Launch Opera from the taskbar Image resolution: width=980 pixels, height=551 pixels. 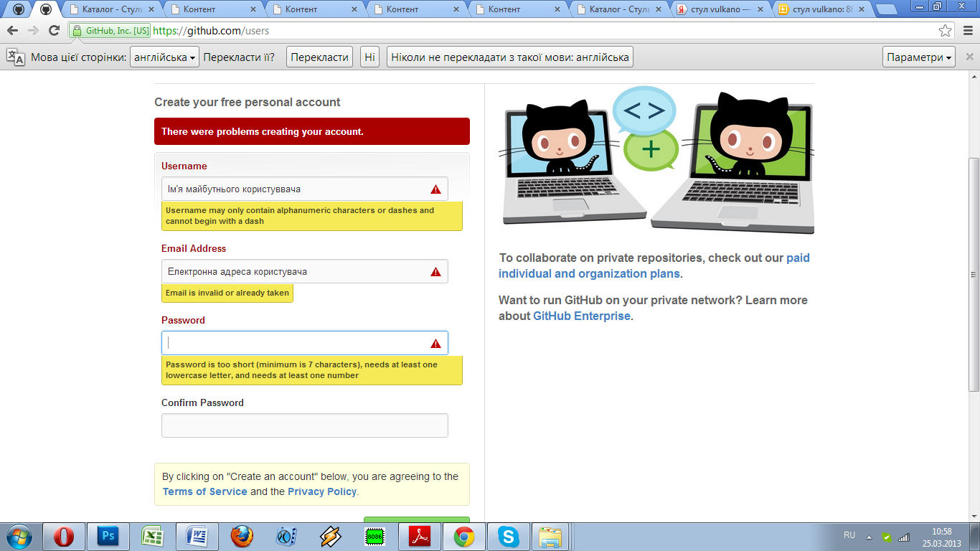(x=63, y=537)
